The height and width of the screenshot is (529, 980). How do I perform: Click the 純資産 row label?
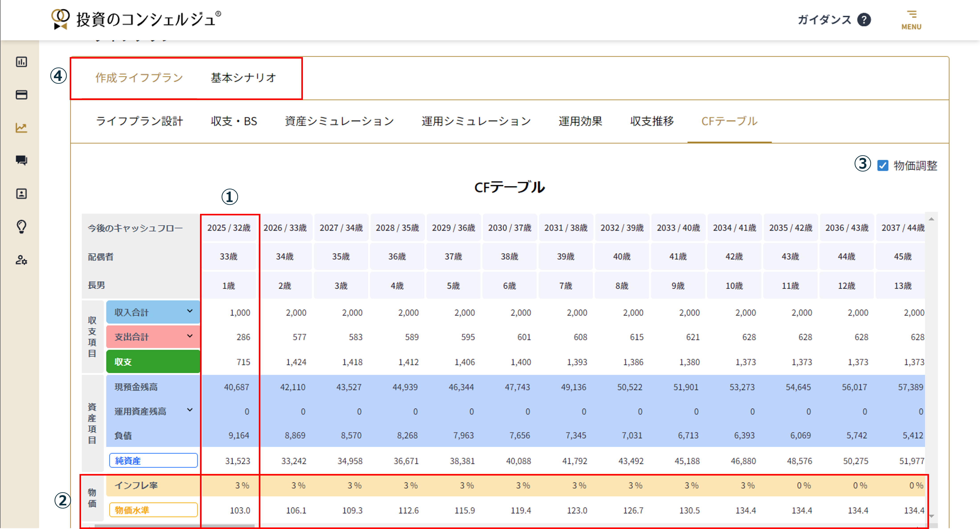[x=153, y=460]
